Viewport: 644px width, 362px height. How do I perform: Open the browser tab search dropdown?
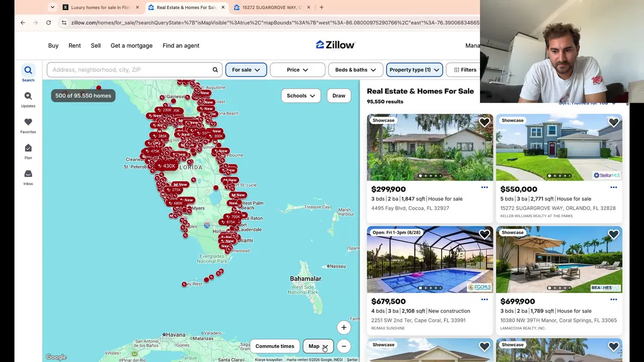pos(52,8)
